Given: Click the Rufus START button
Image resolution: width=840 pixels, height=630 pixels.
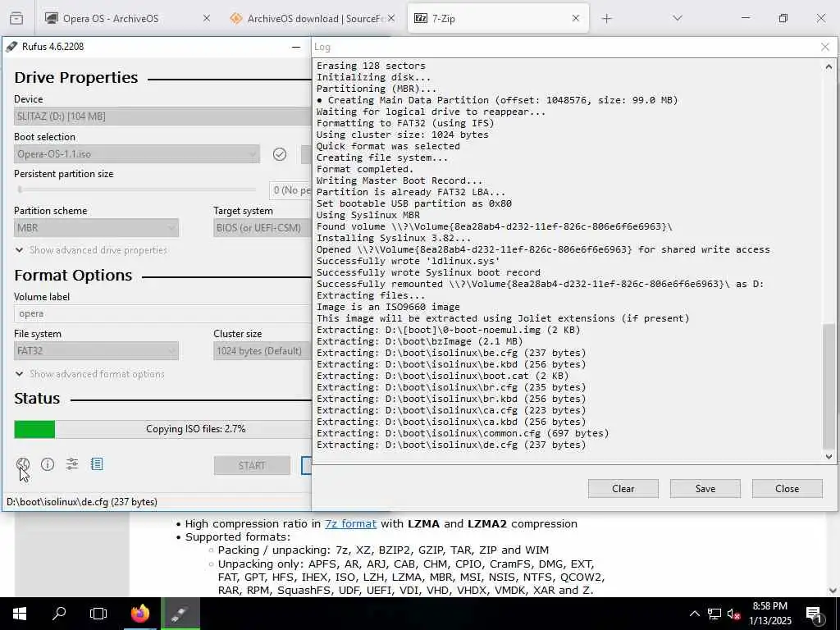Looking at the screenshot, I should coord(252,466).
